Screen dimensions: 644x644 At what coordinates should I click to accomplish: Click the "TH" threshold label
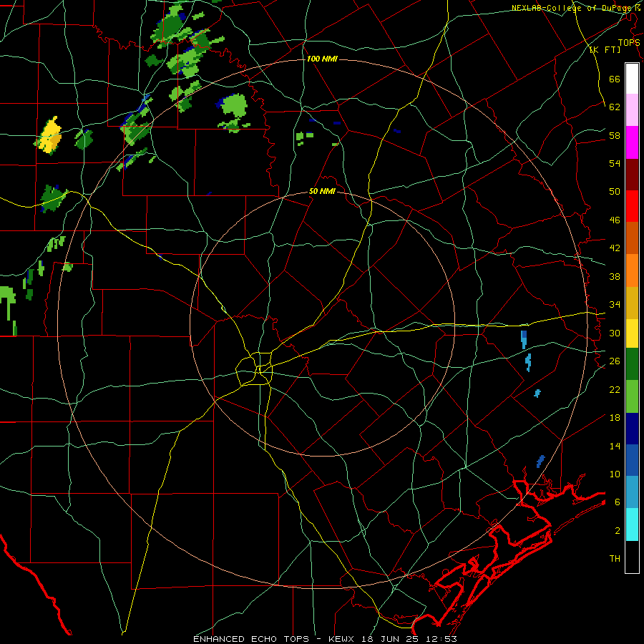coord(615,559)
